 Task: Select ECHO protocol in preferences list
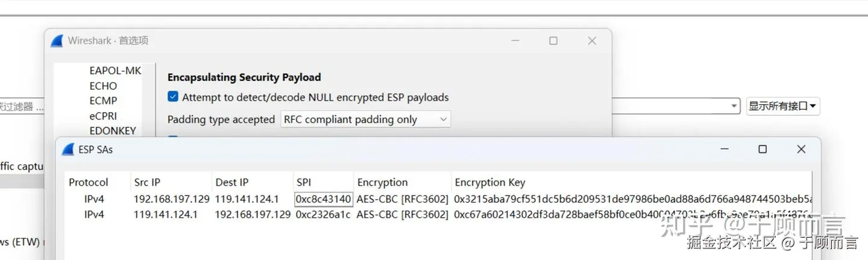tap(103, 86)
